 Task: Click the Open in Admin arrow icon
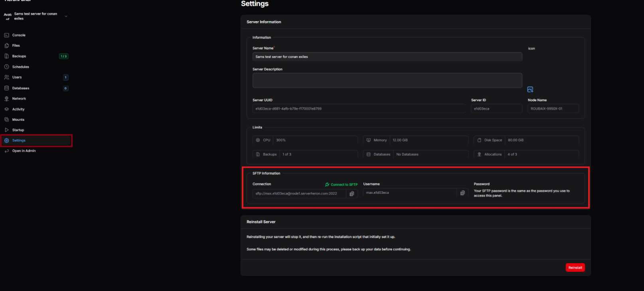pos(7,151)
